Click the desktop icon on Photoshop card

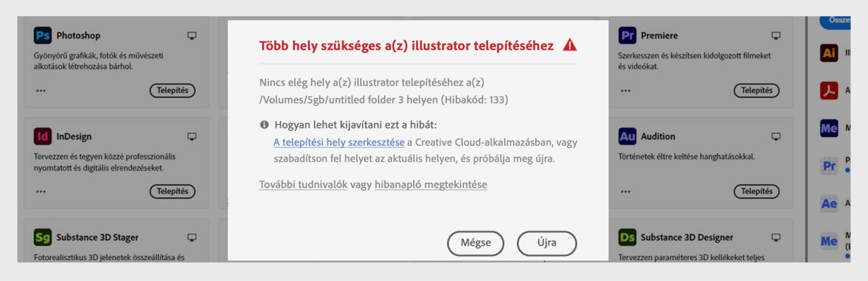pyautogui.click(x=192, y=35)
